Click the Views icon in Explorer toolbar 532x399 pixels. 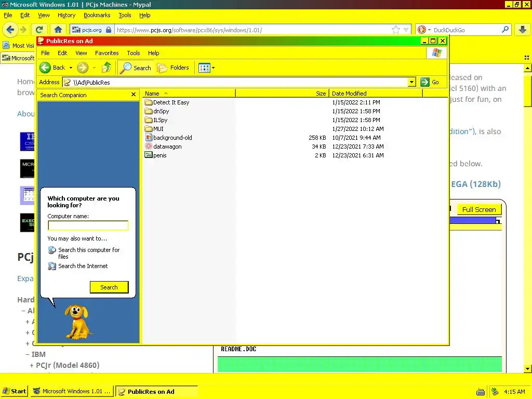pos(204,68)
